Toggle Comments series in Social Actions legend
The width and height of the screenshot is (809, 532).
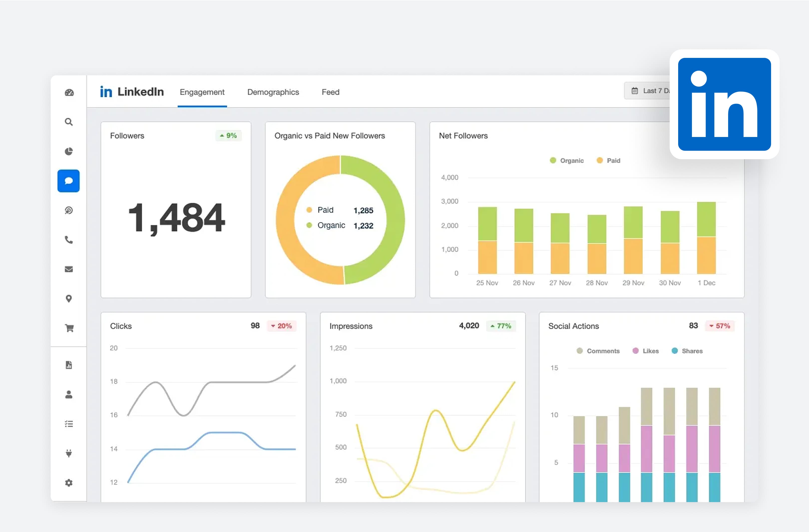tap(598, 351)
